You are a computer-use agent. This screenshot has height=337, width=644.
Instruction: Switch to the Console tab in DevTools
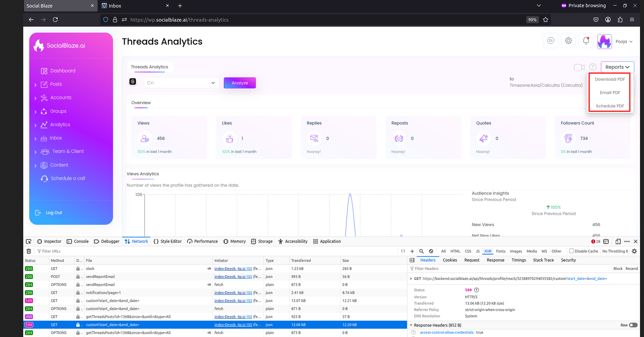78,241
